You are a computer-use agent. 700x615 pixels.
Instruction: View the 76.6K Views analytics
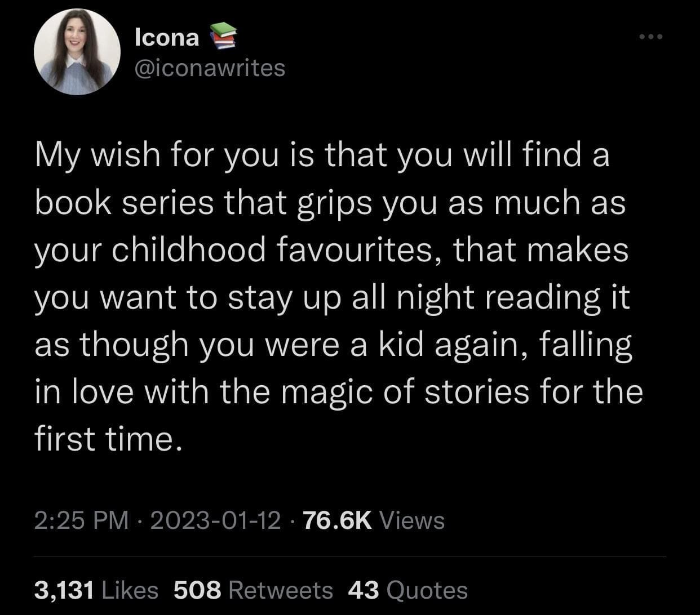[x=374, y=520]
